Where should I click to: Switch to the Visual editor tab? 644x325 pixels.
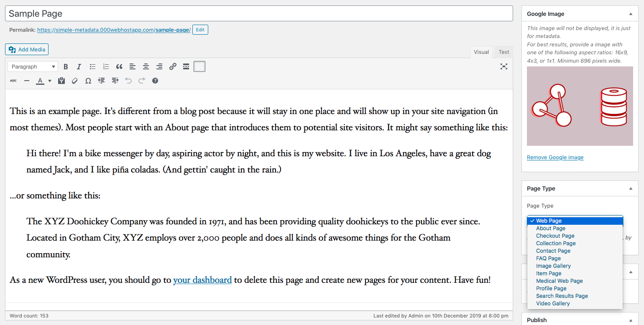[481, 52]
